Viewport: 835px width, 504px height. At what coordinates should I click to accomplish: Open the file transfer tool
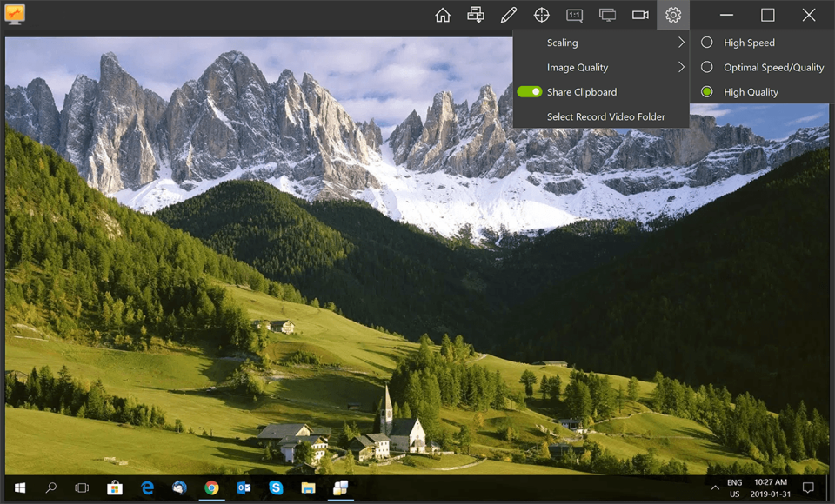click(x=475, y=14)
